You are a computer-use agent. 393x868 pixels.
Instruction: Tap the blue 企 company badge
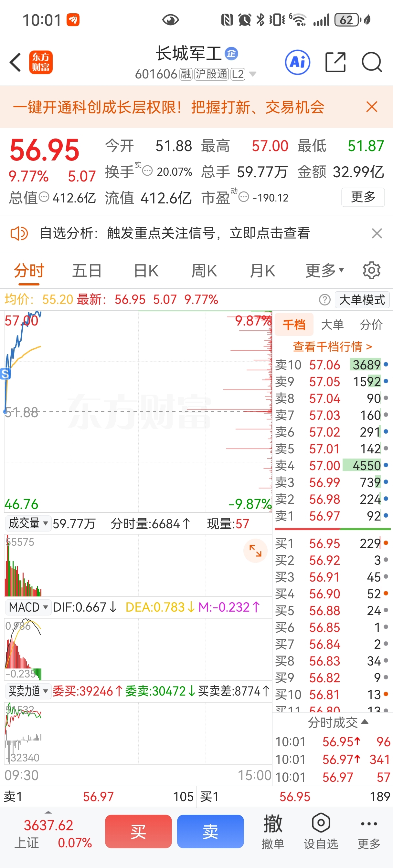231,54
